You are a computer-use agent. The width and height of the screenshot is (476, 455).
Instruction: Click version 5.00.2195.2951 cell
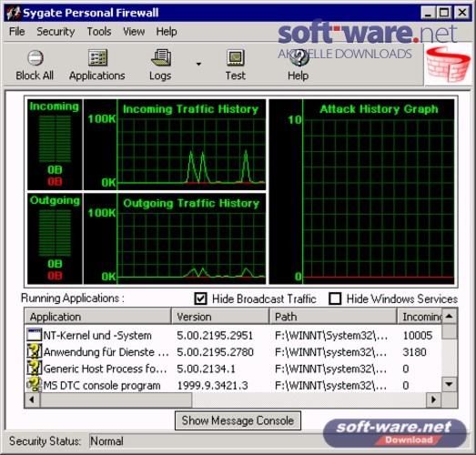point(215,335)
